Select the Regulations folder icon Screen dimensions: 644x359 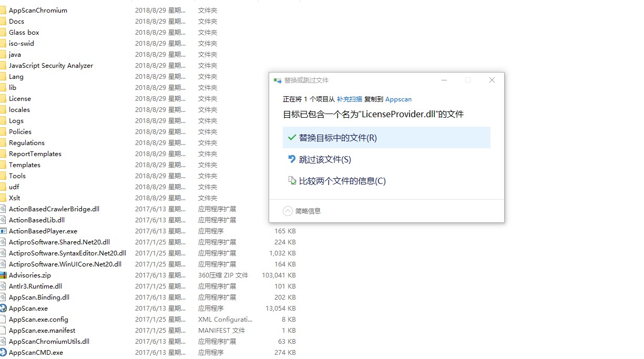point(3,142)
